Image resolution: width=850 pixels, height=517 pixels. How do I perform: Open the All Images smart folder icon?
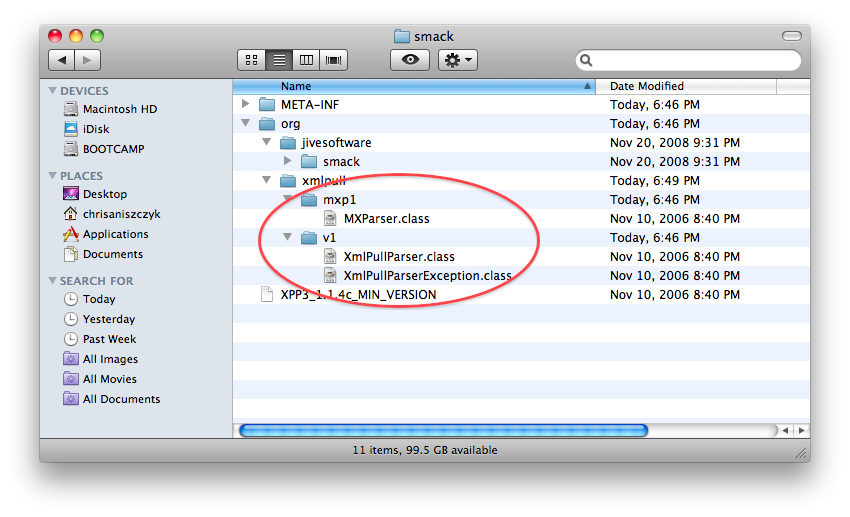pos(70,359)
